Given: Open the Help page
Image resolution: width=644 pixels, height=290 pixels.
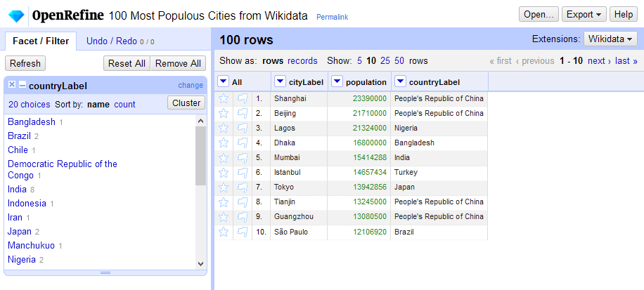Looking at the screenshot, I should 624,14.
